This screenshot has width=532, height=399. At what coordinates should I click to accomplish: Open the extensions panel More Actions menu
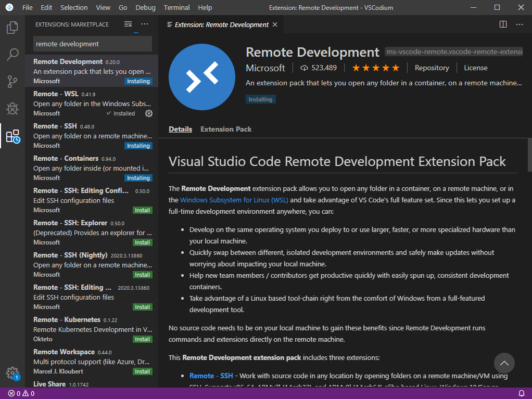click(145, 24)
